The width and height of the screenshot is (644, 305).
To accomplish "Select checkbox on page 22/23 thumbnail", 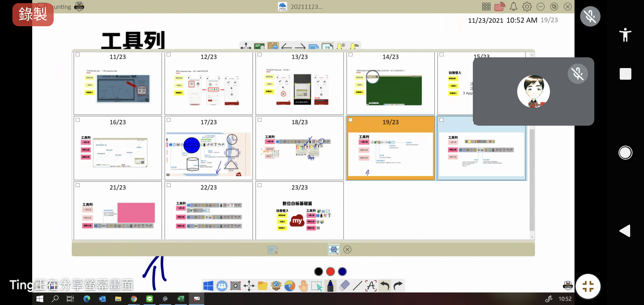I will coord(169,185).
